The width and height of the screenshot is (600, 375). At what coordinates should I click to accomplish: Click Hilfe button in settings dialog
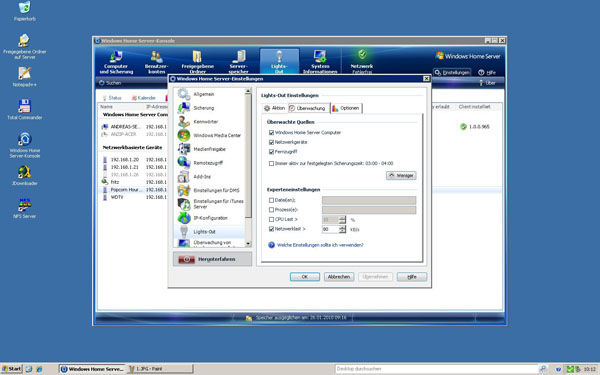click(412, 277)
